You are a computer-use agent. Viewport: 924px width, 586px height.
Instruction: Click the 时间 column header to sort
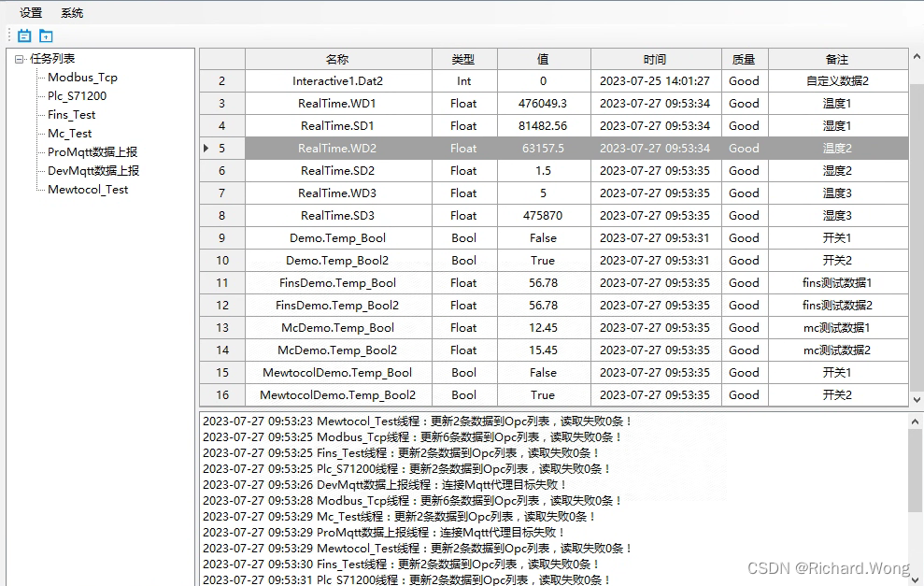655,58
